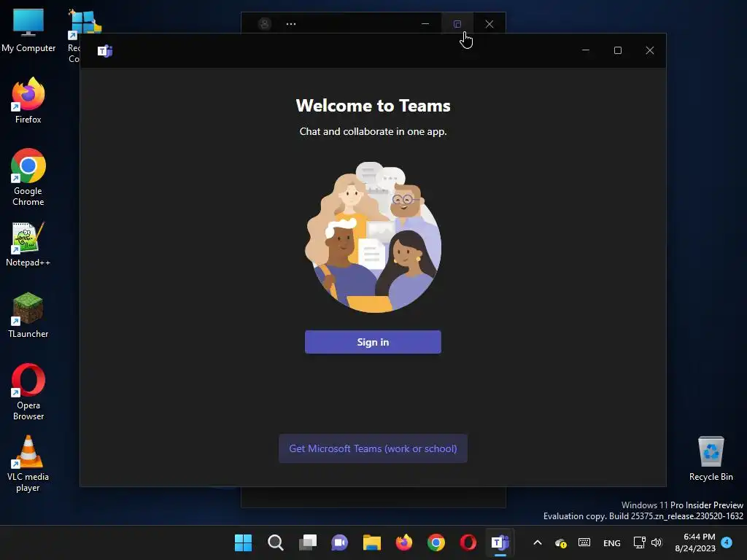Expand hidden system tray icons
The image size is (747, 560).
[538, 542]
